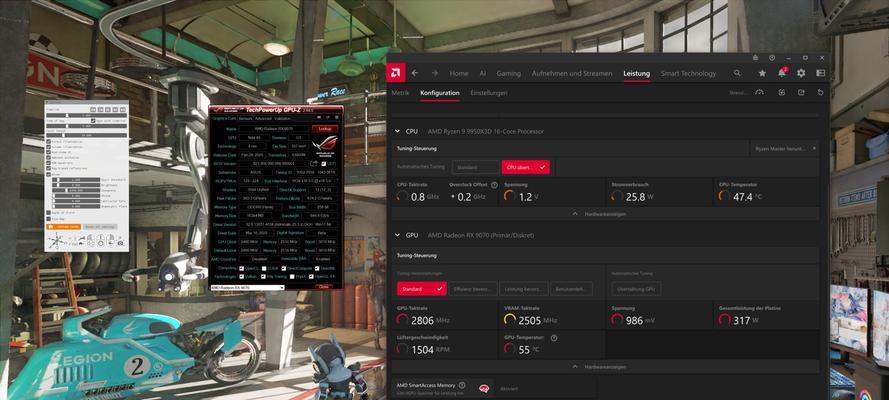Open the help question-mark icon in title bar
Viewport: 889px width, 400px height.
tap(772, 58)
